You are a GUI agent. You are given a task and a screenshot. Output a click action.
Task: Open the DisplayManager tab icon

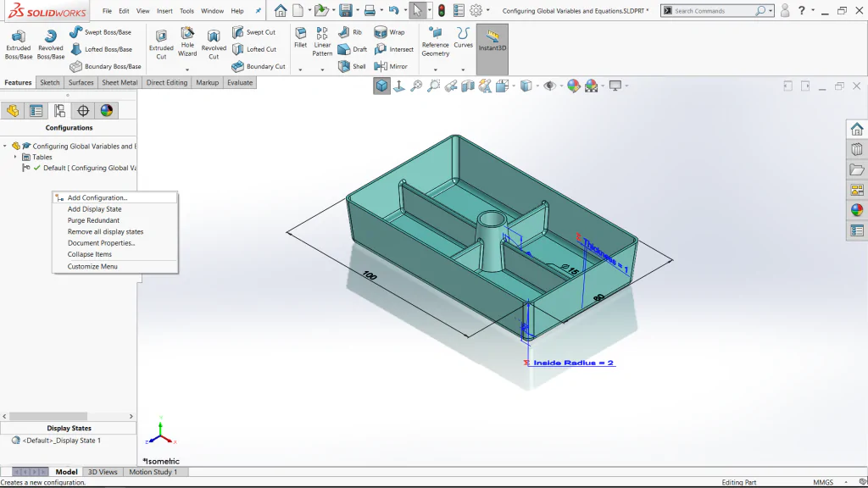[106, 111]
